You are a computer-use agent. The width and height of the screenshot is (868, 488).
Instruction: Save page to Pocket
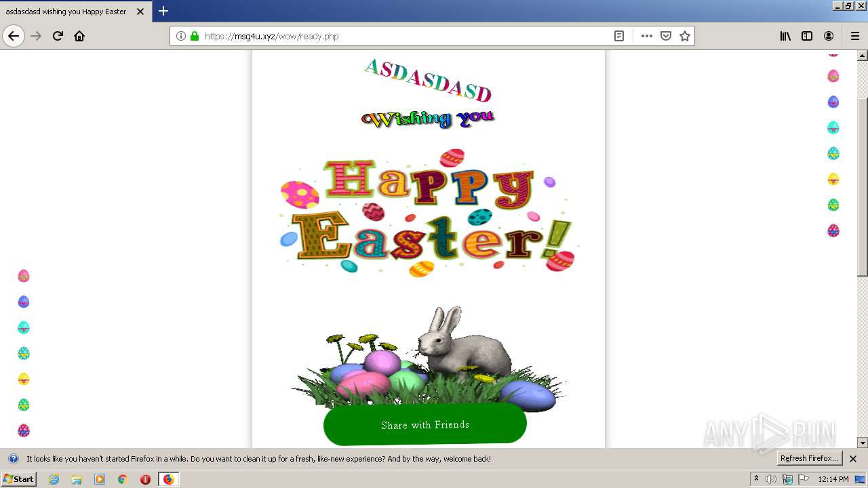coord(666,36)
